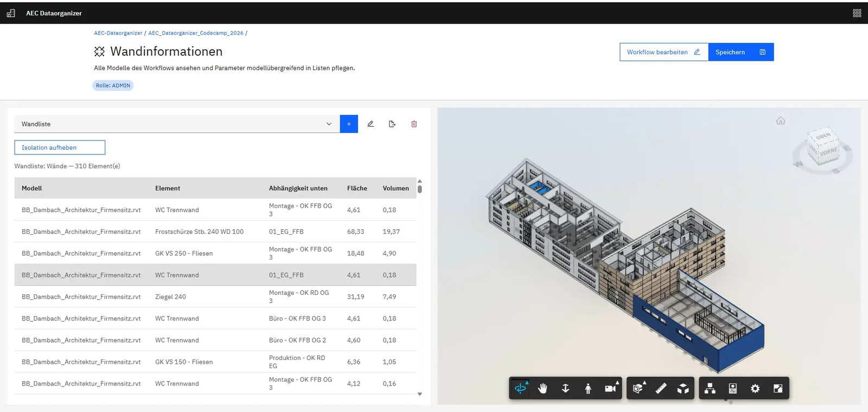Screen dimensions: 868x412
Task: Delete the Wandliste with trash icon
Action: (x=414, y=124)
